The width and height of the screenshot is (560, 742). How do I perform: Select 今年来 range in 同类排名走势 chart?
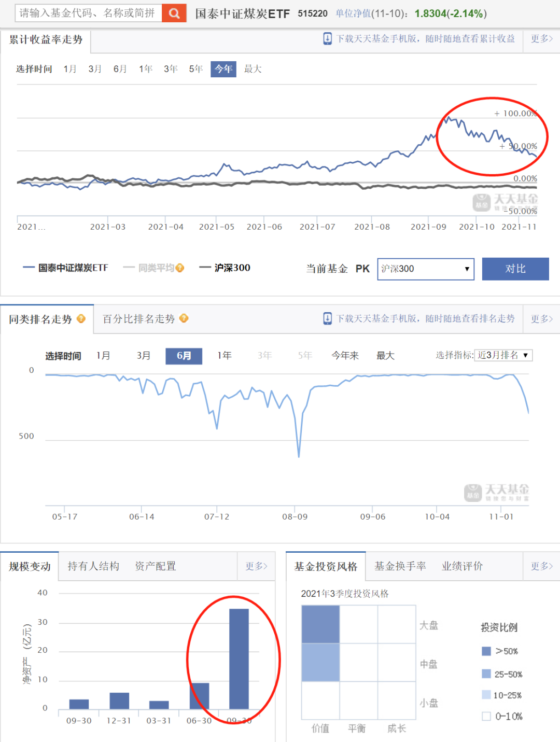[x=345, y=356]
